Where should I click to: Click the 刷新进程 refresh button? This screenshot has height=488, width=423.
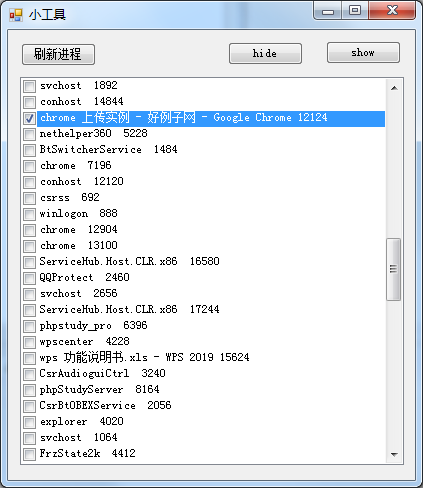[x=58, y=54]
